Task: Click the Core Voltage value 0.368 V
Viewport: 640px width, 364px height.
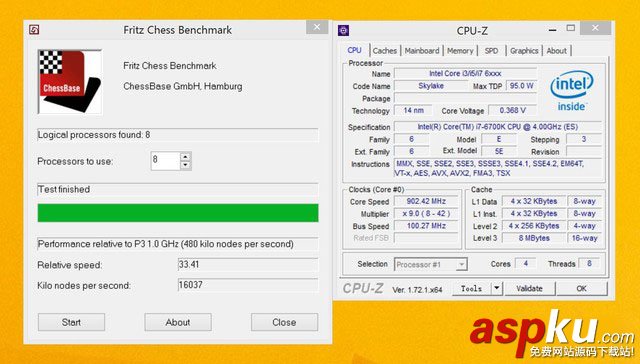Action: click(x=513, y=110)
